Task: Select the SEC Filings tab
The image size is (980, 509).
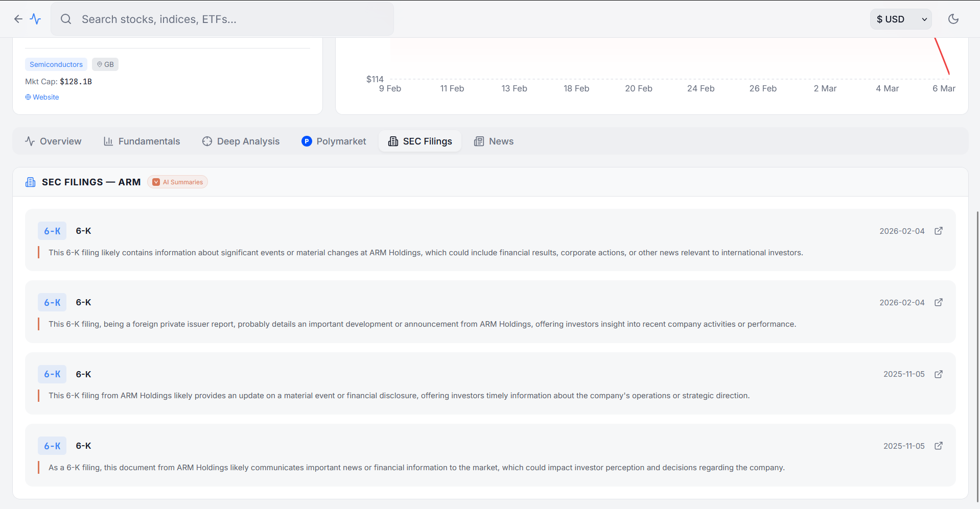Action: [420, 141]
